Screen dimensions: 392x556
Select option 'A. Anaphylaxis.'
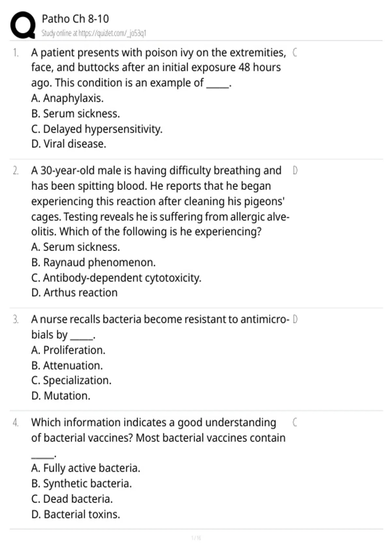(x=68, y=98)
